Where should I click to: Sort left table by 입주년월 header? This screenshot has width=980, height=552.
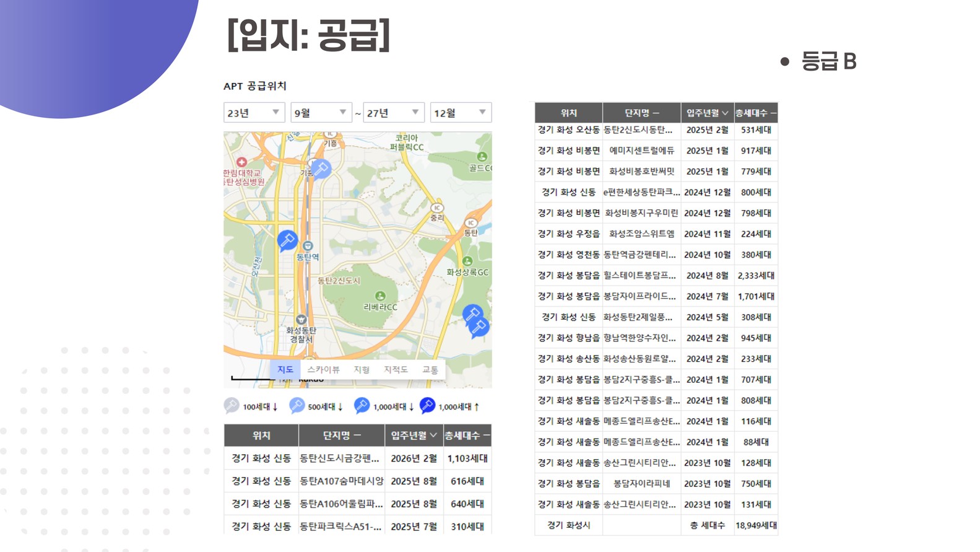point(414,436)
